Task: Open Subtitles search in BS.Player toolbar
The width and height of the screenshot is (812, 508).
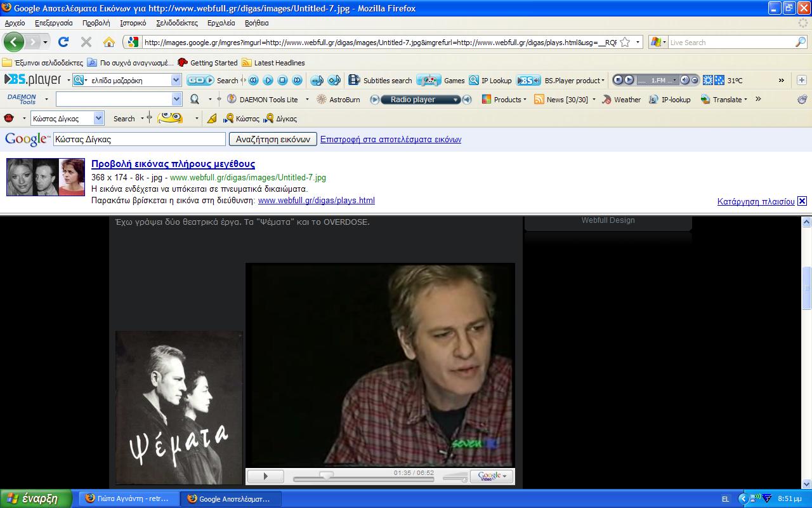Action: (x=380, y=81)
